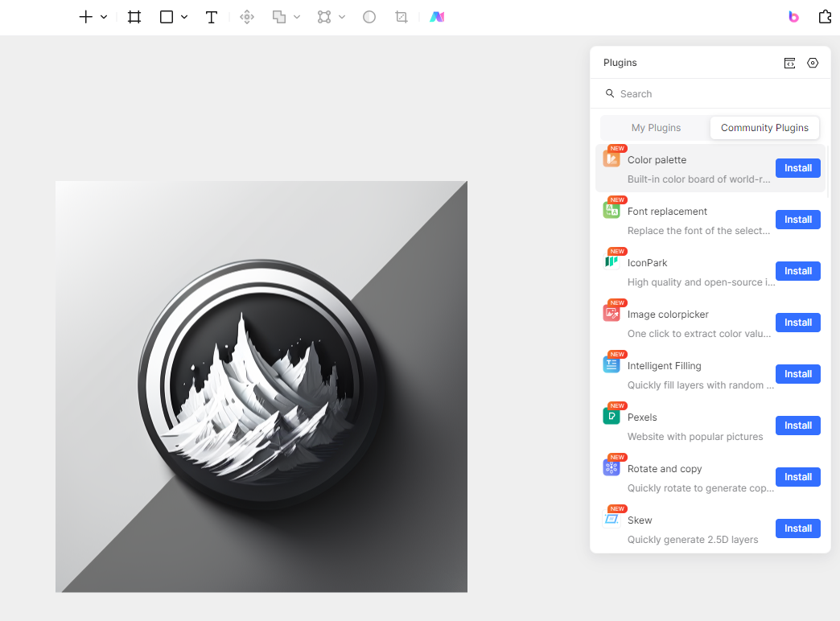Click the boolean operation icon
The height and width of the screenshot is (621, 840).
(x=279, y=17)
